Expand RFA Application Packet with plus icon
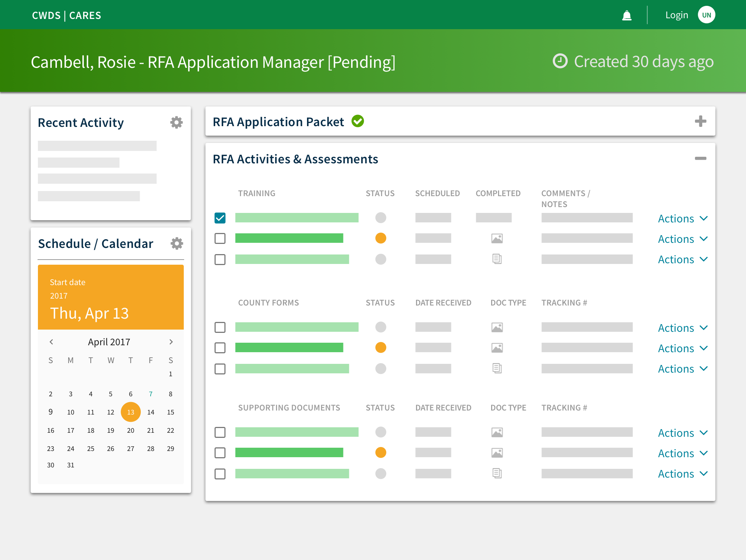746x560 pixels. 700,121
